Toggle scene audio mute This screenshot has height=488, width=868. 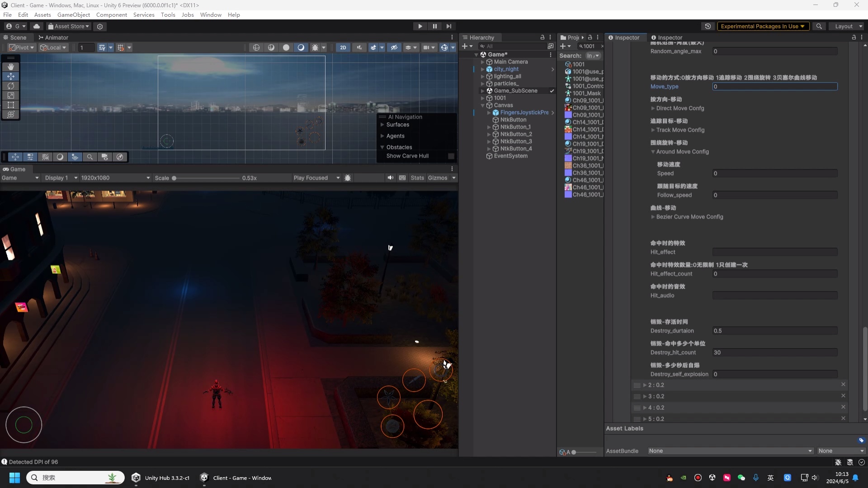coord(359,47)
